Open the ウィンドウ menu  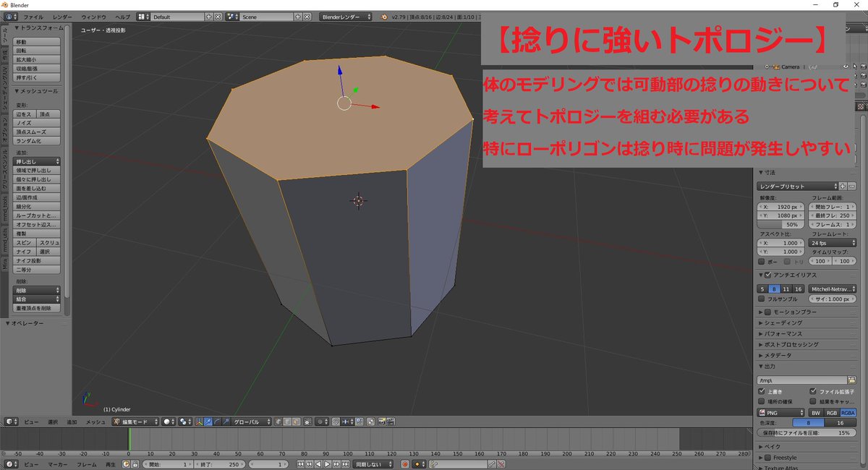[x=93, y=16]
